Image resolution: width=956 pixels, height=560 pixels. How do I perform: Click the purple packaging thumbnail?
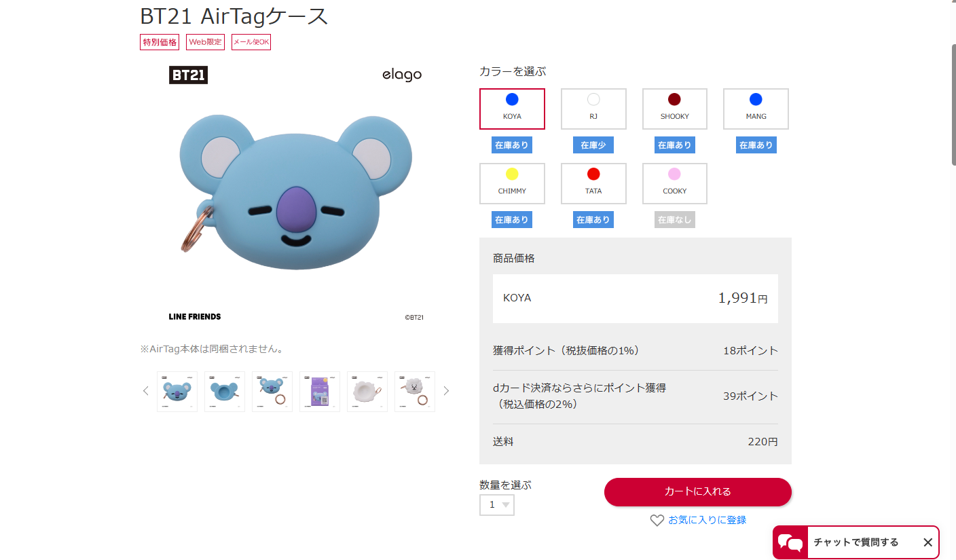click(x=319, y=391)
